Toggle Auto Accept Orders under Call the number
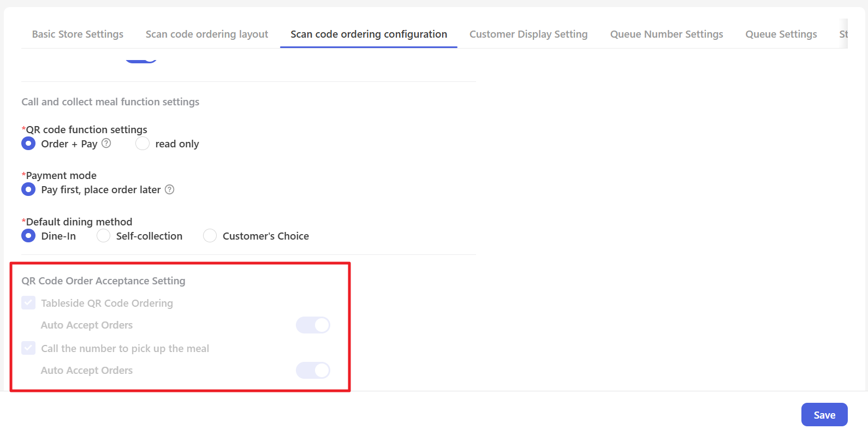The image size is (868, 435). point(313,371)
